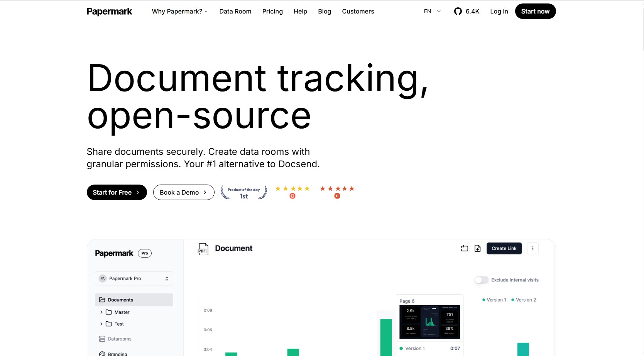This screenshot has height=356, width=644.
Task: Open the Customers nav link
Action: (358, 12)
